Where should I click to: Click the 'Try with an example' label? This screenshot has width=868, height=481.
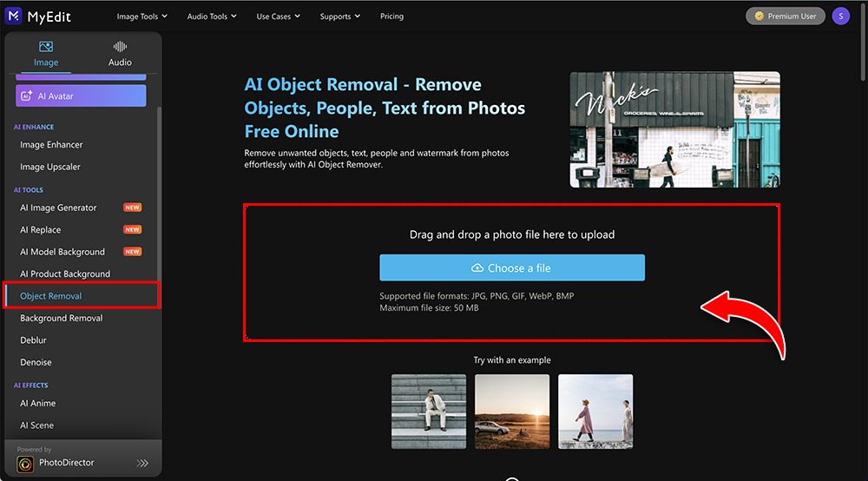[512, 360]
